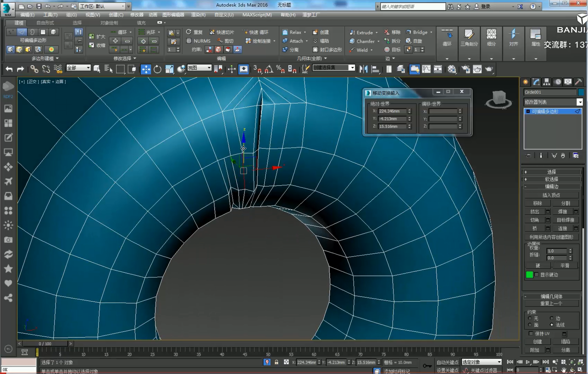Open the 全部 selection filter dropdown
Screen dimensions: 588x374
[78, 68]
